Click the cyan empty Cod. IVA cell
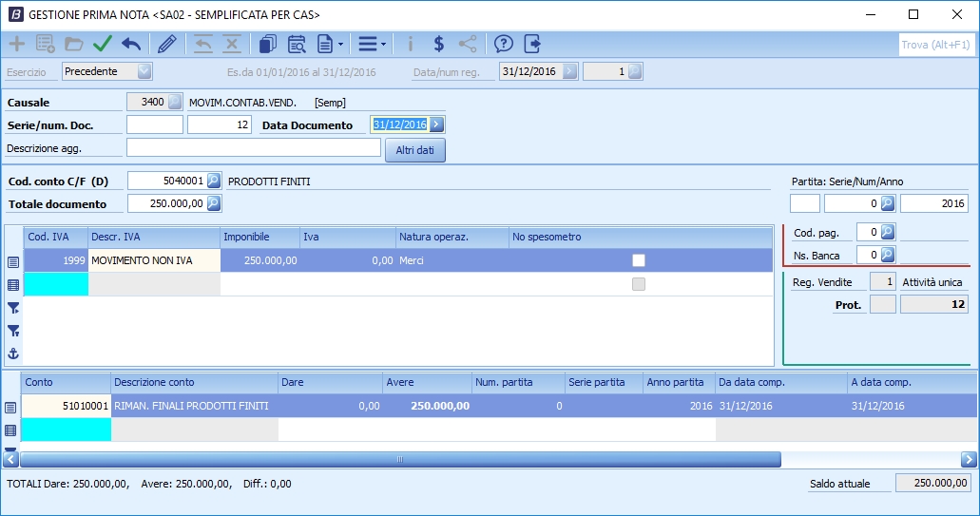The width and height of the screenshot is (980, 516). (x=56, y=284)
